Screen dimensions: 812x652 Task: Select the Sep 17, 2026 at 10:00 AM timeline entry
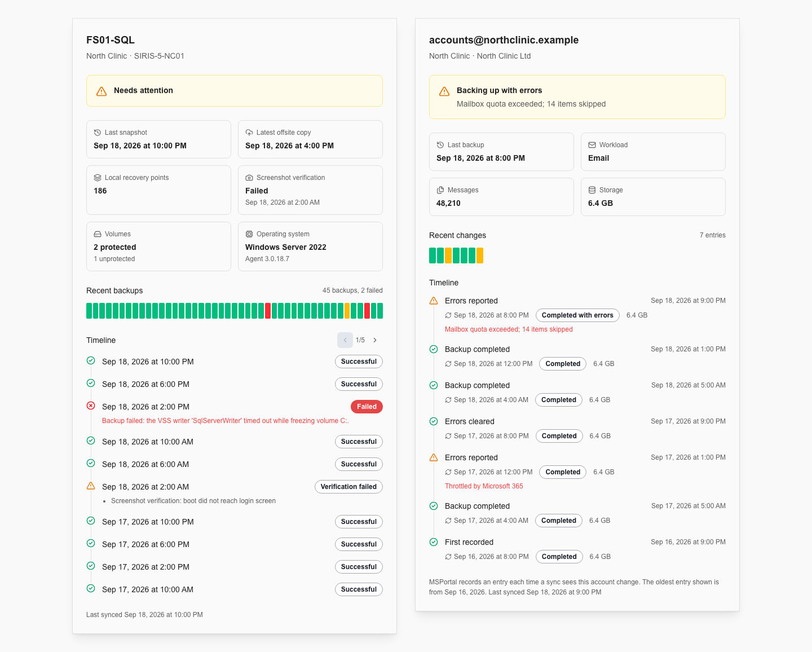pyautogui.click(x=235, y=589)
